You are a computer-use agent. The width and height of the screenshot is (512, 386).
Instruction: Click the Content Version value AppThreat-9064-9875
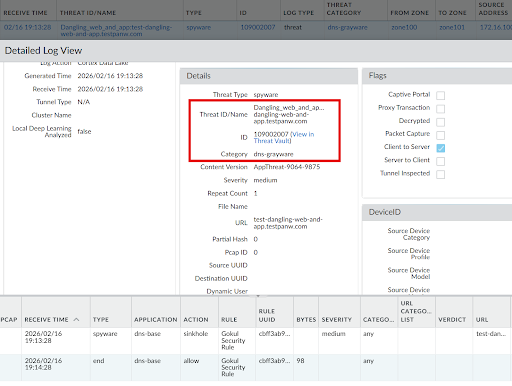(x=287, y=167)
